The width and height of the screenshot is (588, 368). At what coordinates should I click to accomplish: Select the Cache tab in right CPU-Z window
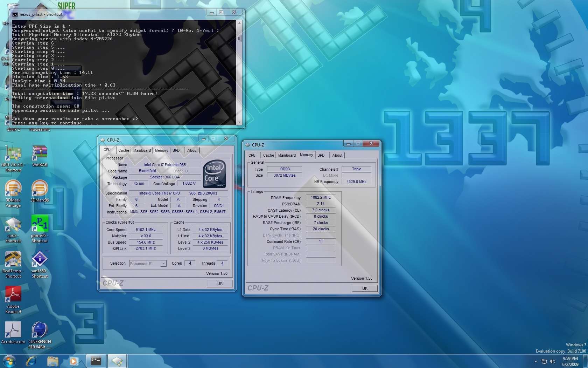pyautogui.click(x=269, y=155)
